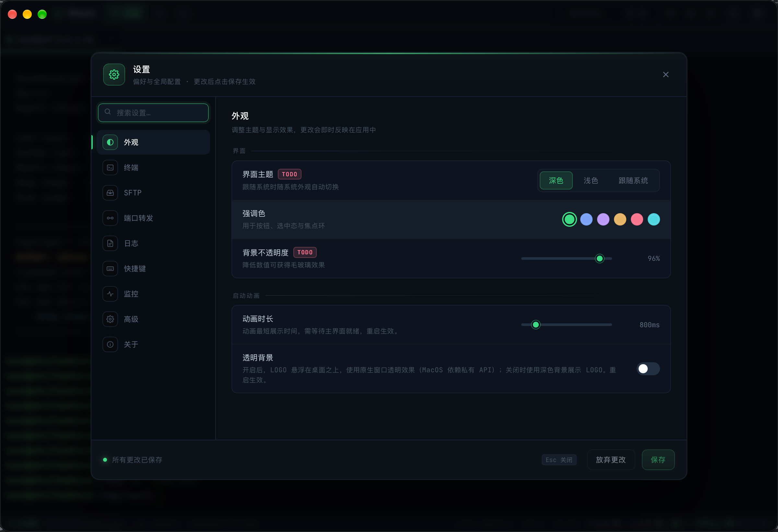Choose the 深色 theme option
Screen dimensions: 778x532
[x=556, y=181]
